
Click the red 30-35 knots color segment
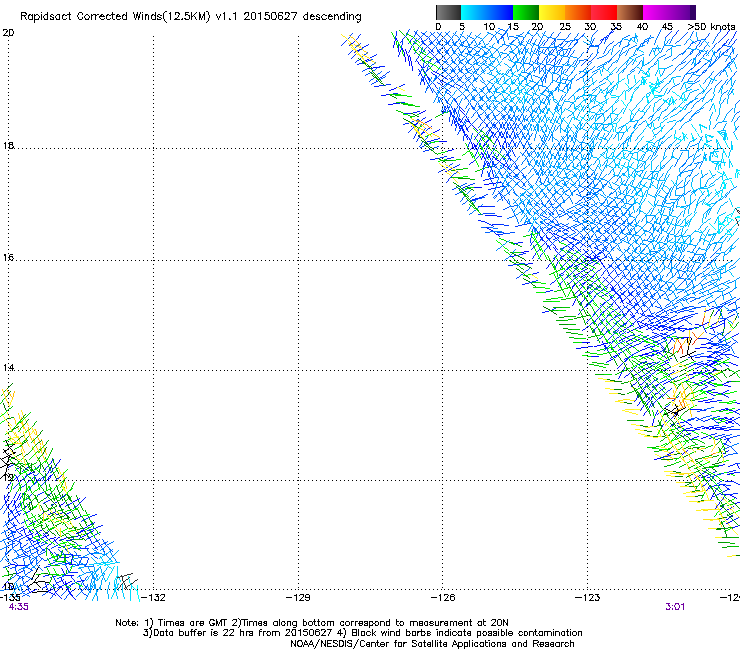pyautogui.click(x=604, y=12)
